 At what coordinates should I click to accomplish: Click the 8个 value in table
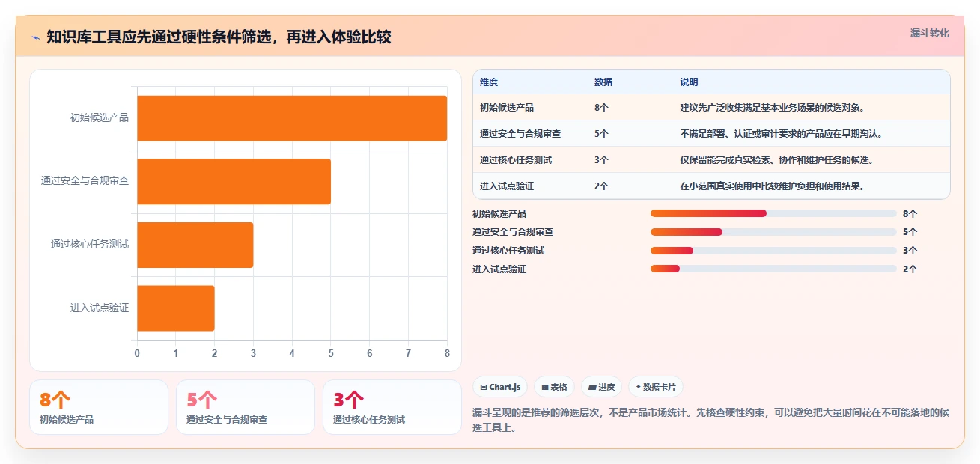pos(601,108)
